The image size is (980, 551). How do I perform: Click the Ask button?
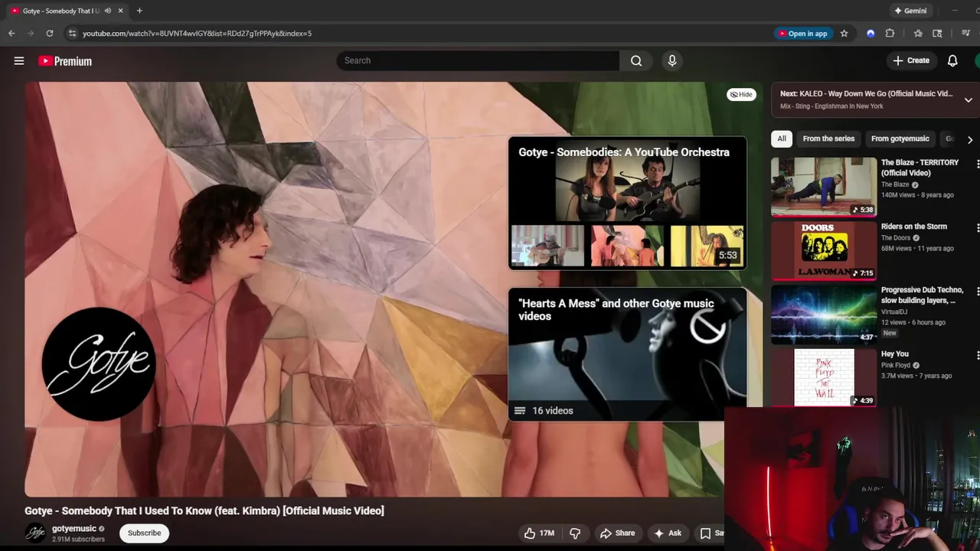668,533
